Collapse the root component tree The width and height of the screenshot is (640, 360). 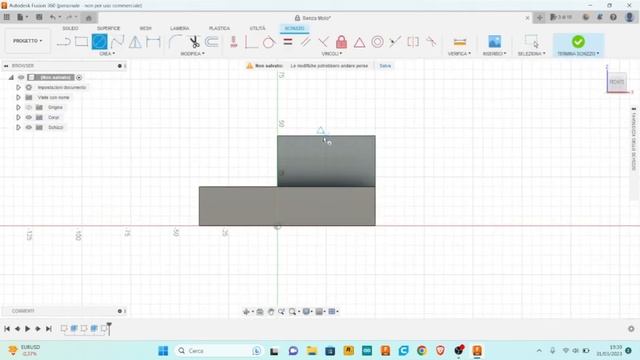11,77
